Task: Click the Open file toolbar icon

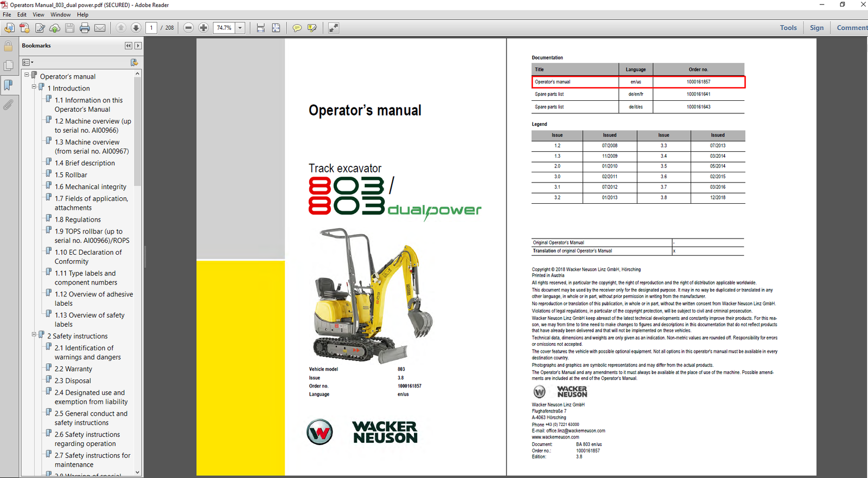Action: click(9, 28)
